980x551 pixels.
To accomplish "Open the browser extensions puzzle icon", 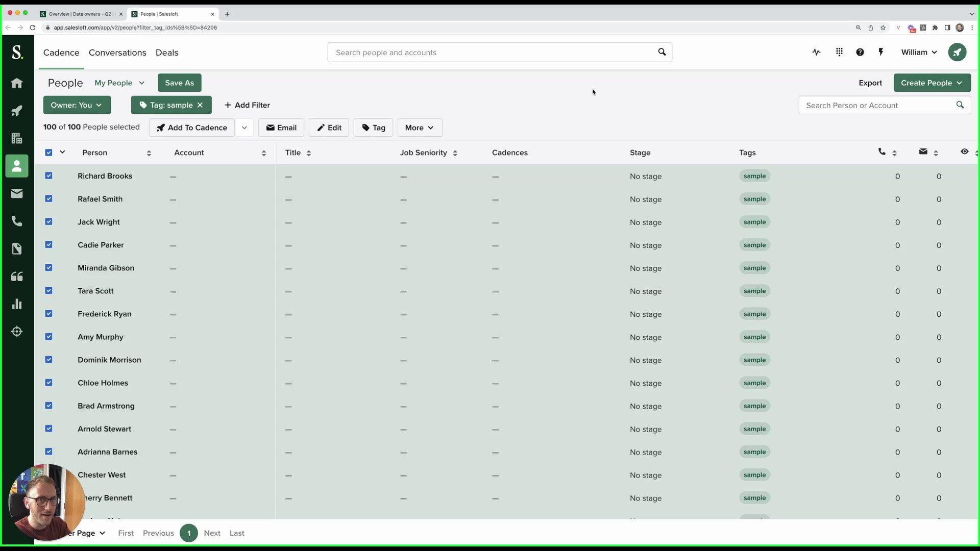I will click(935, 28).
